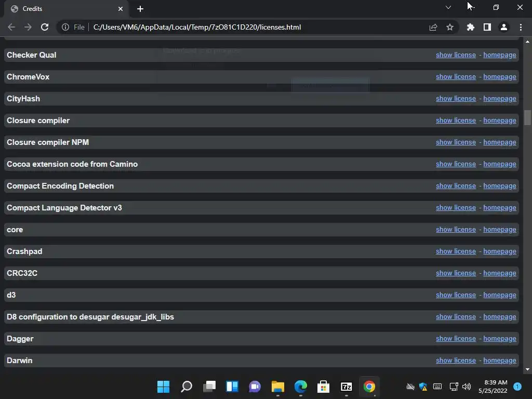Open Microsoft Store from taskbar
Screen dimensions: 532x399
click(x=323, y=387)
